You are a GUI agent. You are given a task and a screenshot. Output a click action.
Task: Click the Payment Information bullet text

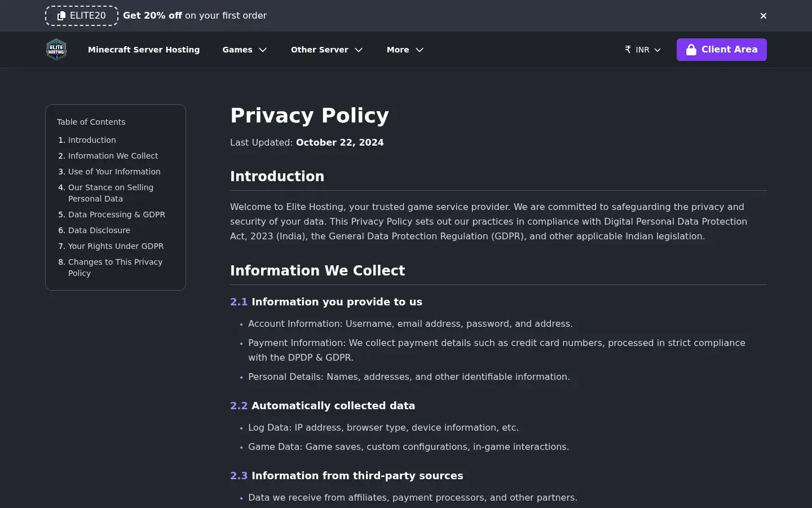click(x=497, y=350)
